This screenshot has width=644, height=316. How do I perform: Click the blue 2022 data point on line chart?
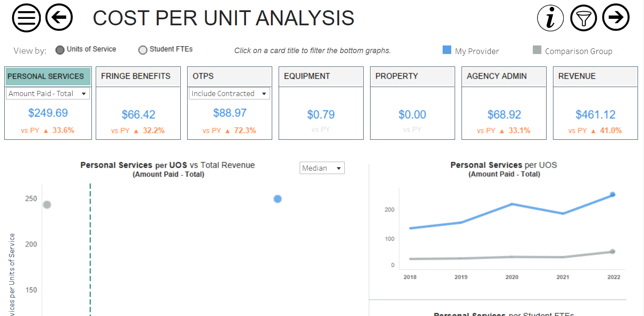pyautogui.click(x=613, y=195)
